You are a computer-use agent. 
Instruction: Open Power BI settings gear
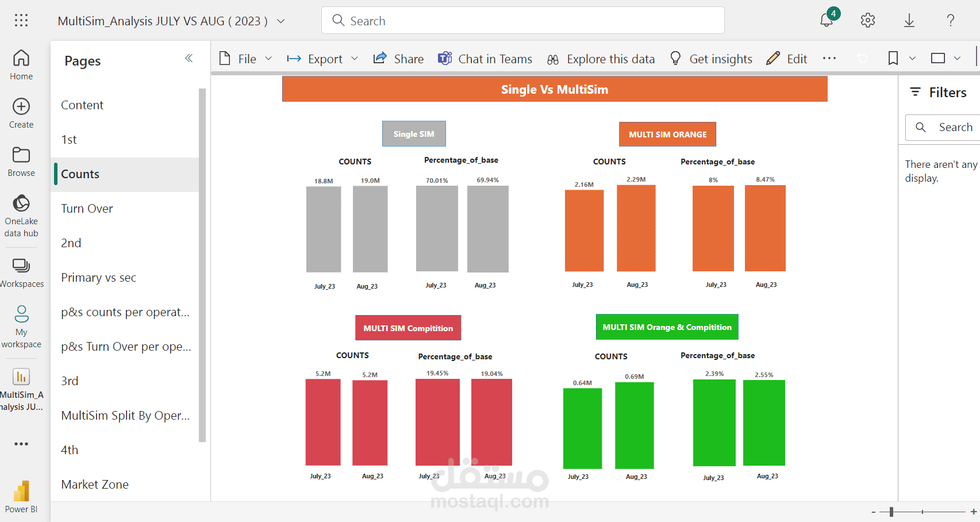867,20
